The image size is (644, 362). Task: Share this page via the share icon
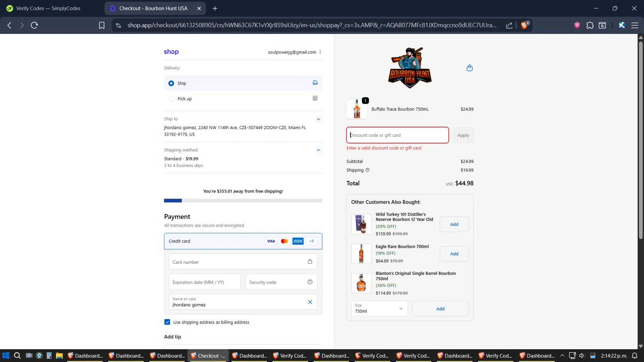(509, 25)
